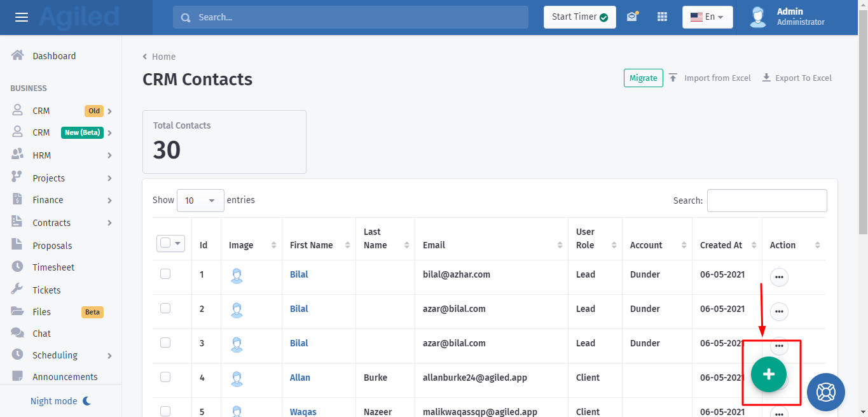The height and width of the screenshot is (417, 868).
Task: Open the notifications icon beside Start Timer
Action: click(x=631, y=17)
